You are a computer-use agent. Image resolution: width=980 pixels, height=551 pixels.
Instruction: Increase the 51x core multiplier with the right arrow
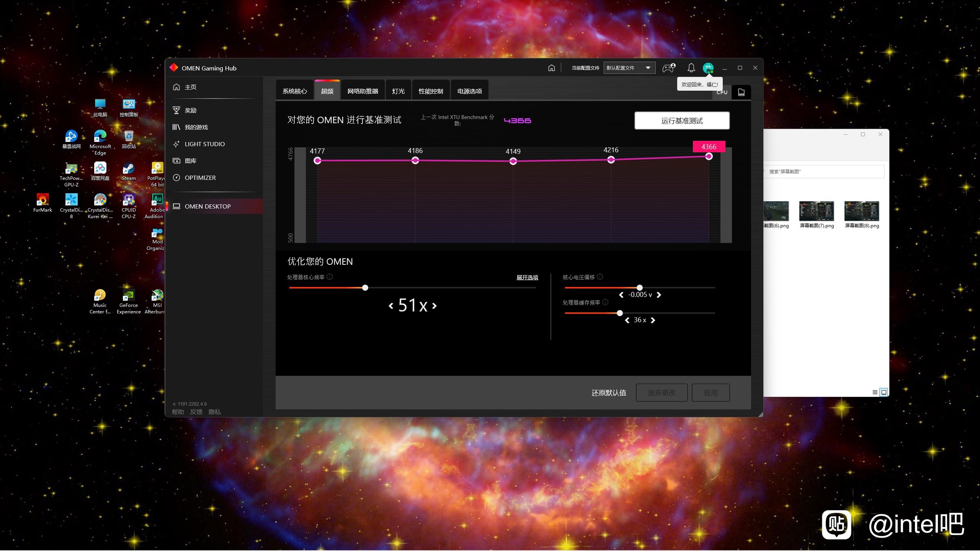(434, 306)
